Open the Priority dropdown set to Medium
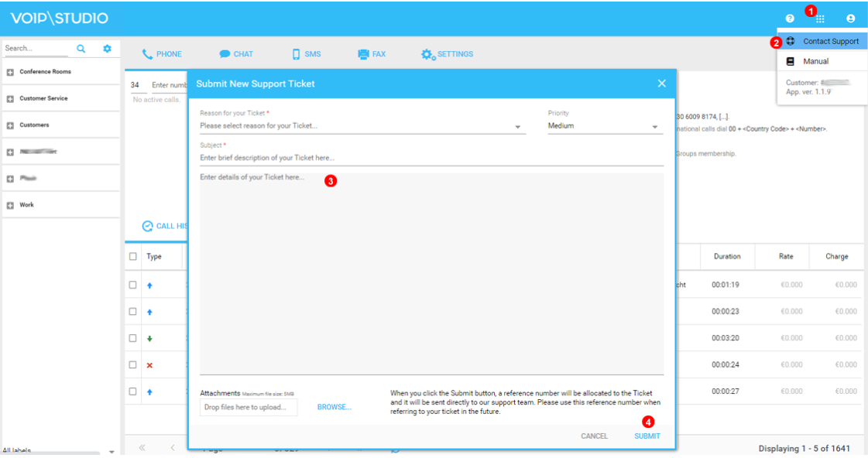The height and width of the screenshot is (458, 868). point(602,125)
